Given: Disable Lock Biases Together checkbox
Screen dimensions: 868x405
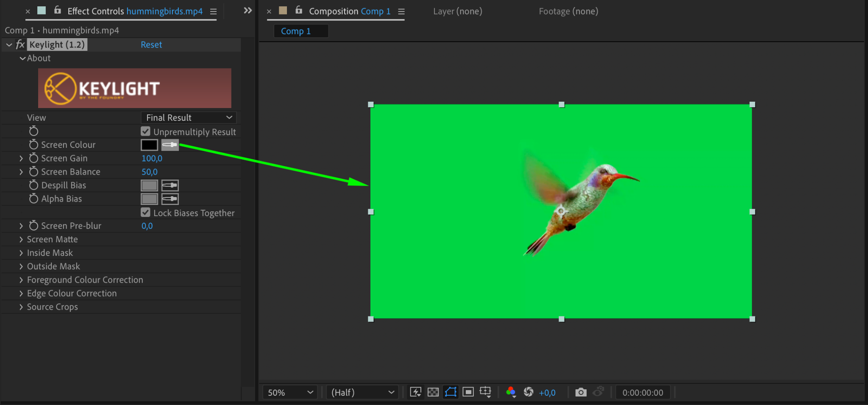Looking at the screenshot, I should pyautogui.click(x=146, y=213).
